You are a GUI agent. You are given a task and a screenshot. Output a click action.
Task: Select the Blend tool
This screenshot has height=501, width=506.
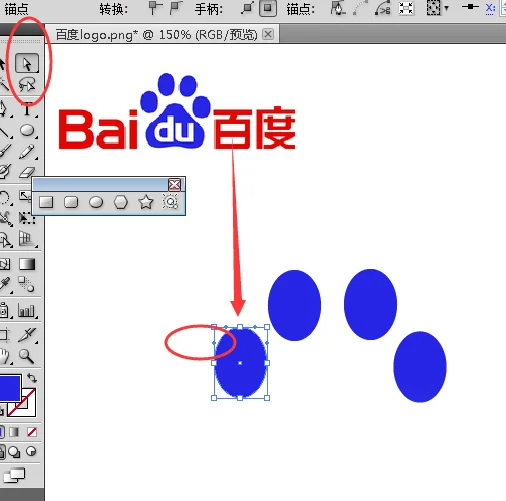26,284
